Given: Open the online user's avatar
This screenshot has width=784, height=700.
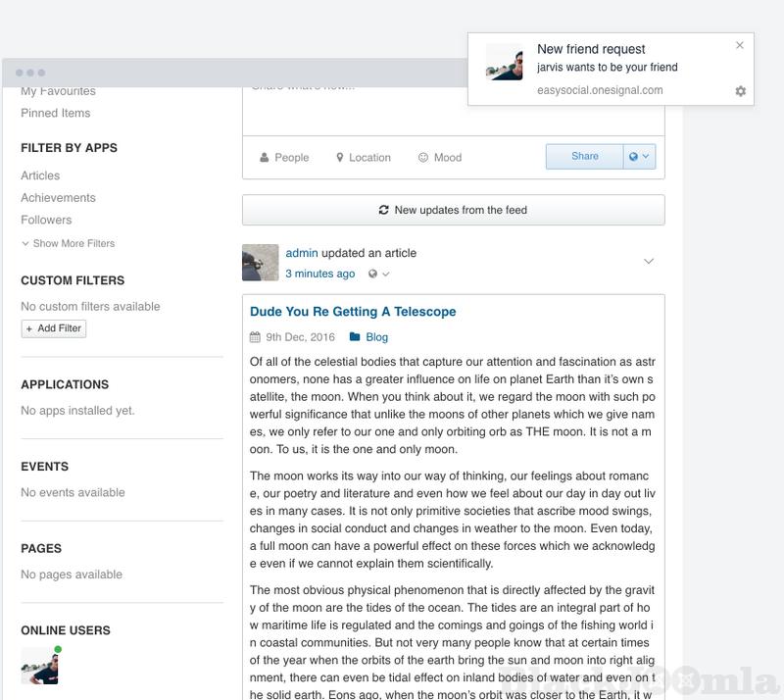Looking at the screenshot, I should [39, 666].
